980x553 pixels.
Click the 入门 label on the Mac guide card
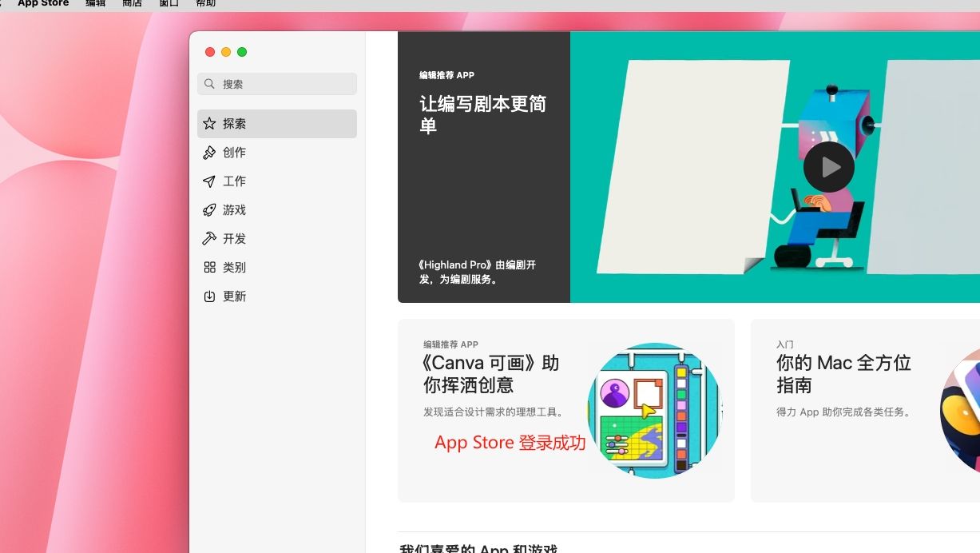click(785, 344)
